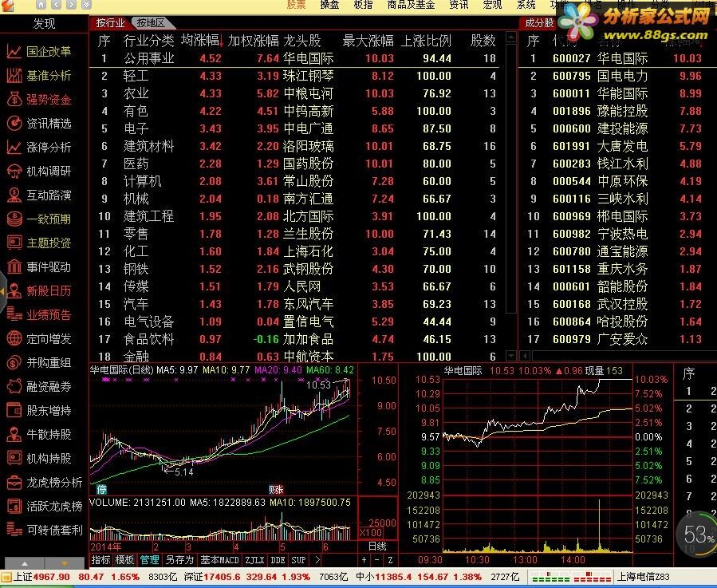Switch to the 按地区 tab
Viewport: 717px width, 588px height.
[151, 23]
